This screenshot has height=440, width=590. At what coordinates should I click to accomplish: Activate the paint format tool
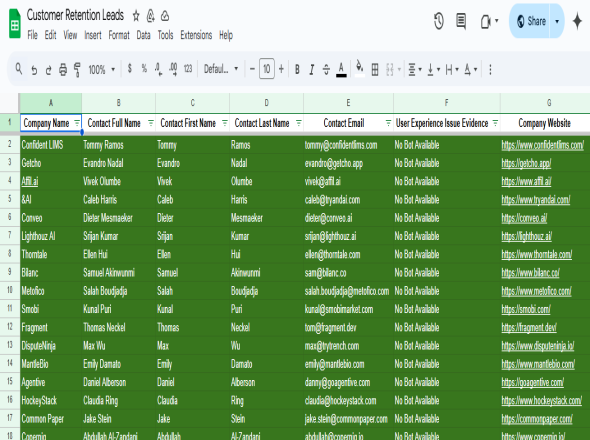click(77, 70)
